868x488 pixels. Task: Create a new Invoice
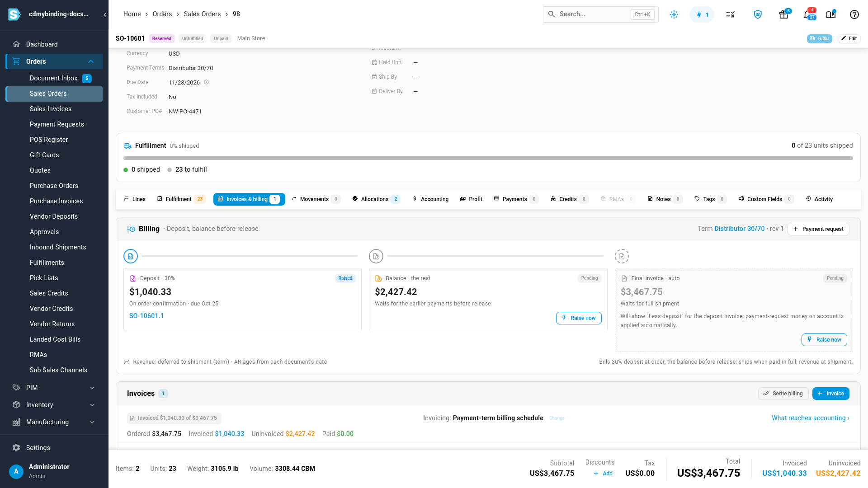pos(830,394)
